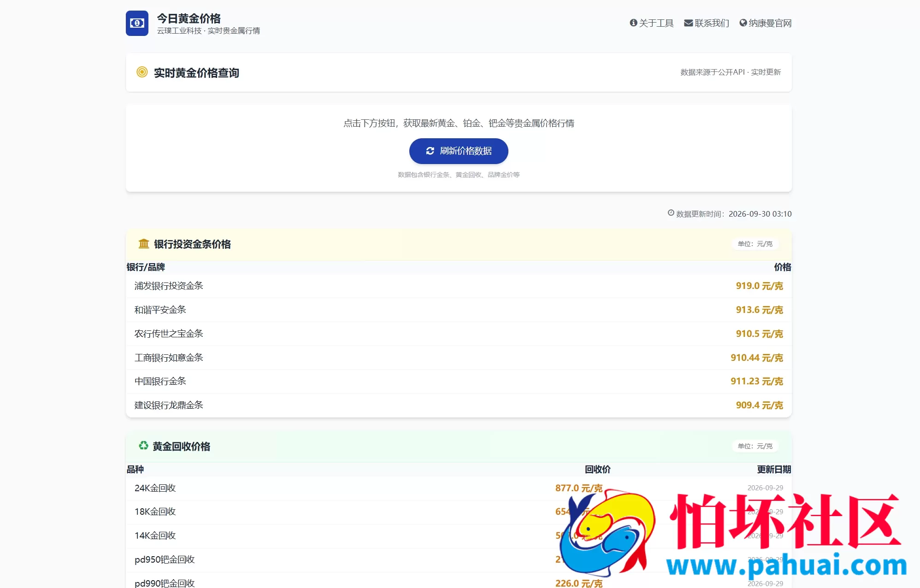The width and height of the screenshot is (920, 588).
Task: Click the info icon beside 关于工具
Action: [x=633, y=23]
